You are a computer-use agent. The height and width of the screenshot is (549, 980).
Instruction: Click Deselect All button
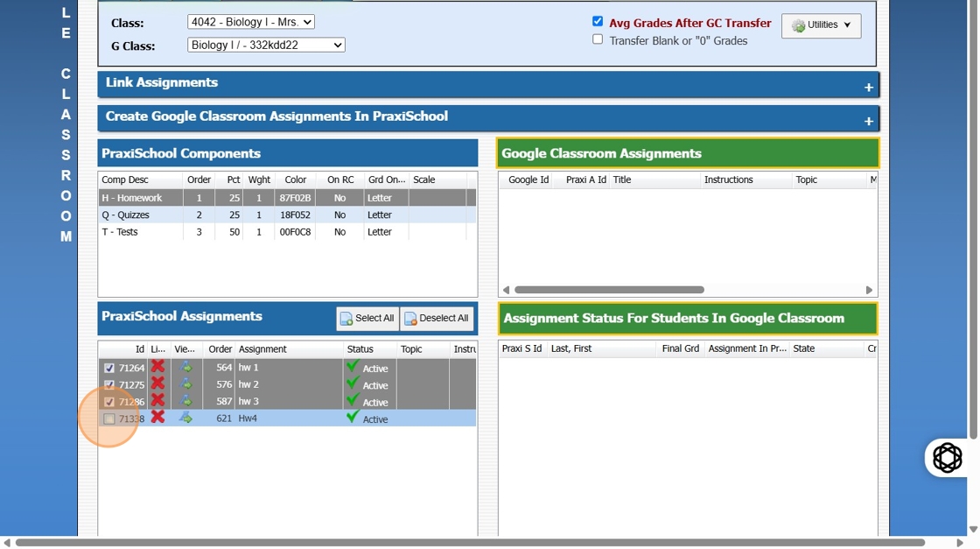click(x=437, y=318)
